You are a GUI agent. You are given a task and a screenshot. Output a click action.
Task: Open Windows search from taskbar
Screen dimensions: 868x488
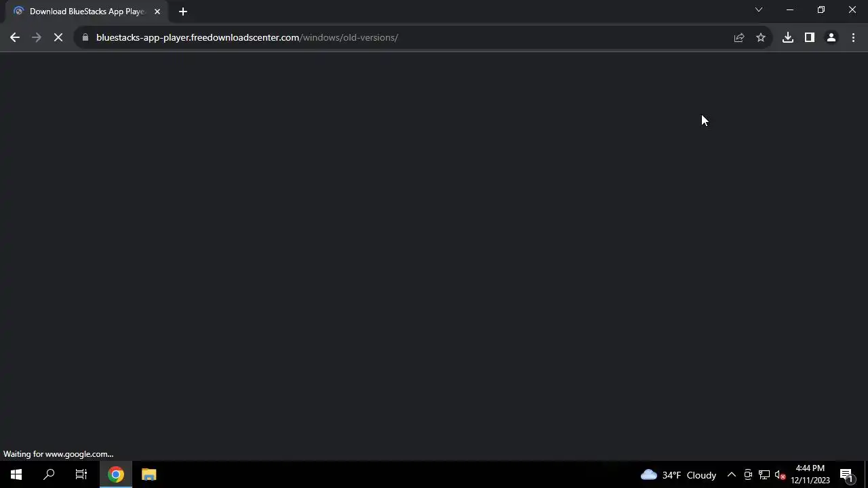coord(49,475)
